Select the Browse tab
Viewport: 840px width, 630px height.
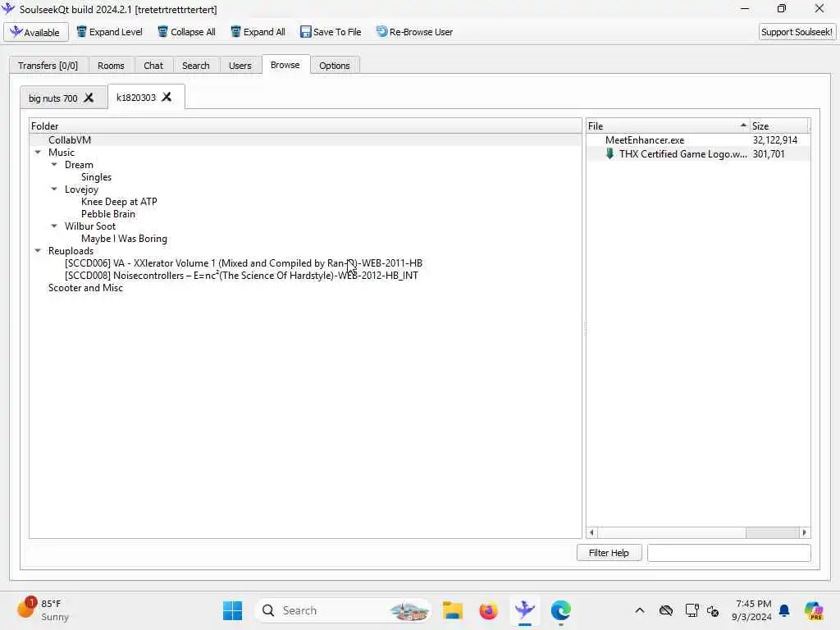(x=285, y=65)
